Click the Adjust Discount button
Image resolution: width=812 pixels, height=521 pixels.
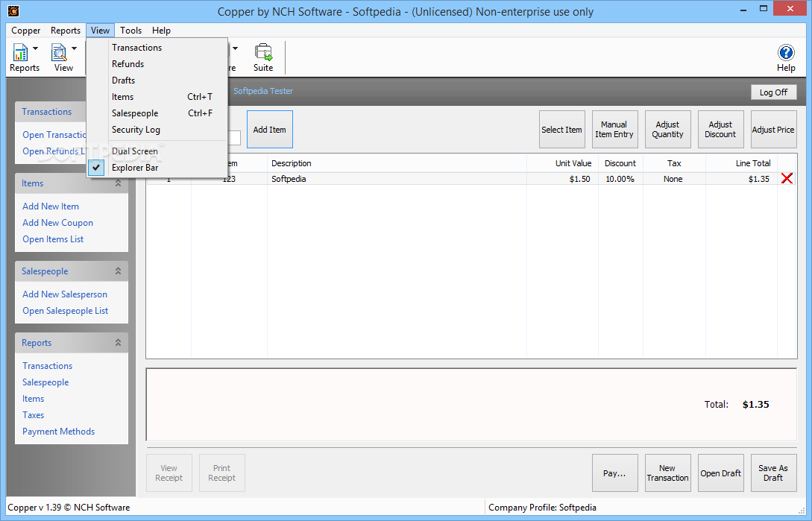(x=720, y=130)
